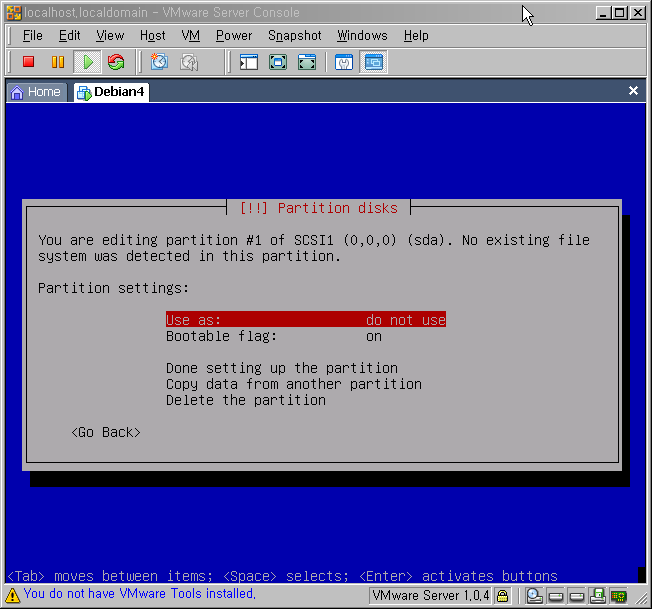The image size is (652, 609).
Task: Open the VM menu
Action: coord(191,35)
